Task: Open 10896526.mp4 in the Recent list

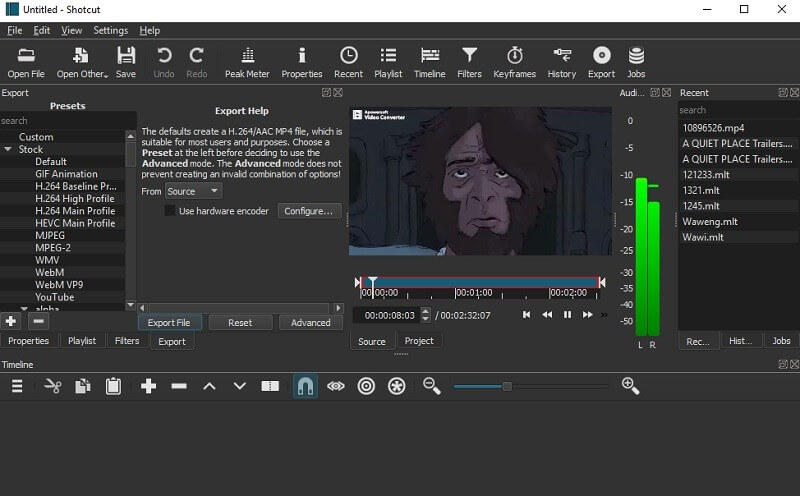Action: pyautogui.click(x=713, y=128)
